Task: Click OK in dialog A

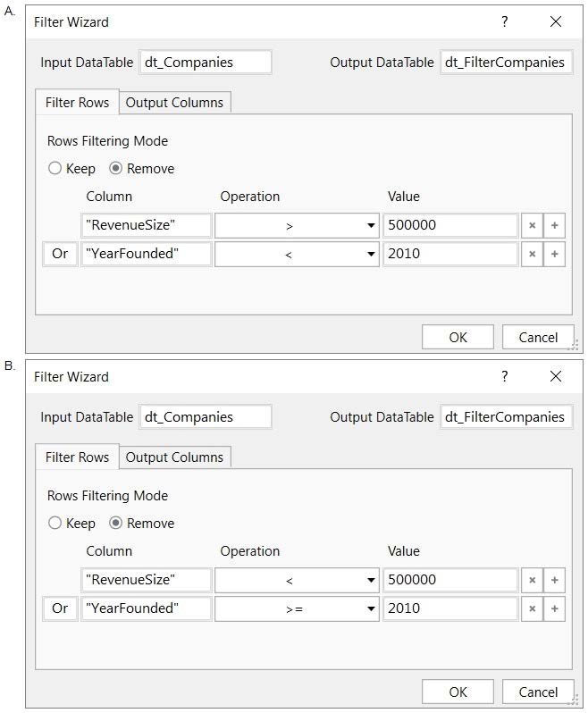Action: tap(458, 337)
